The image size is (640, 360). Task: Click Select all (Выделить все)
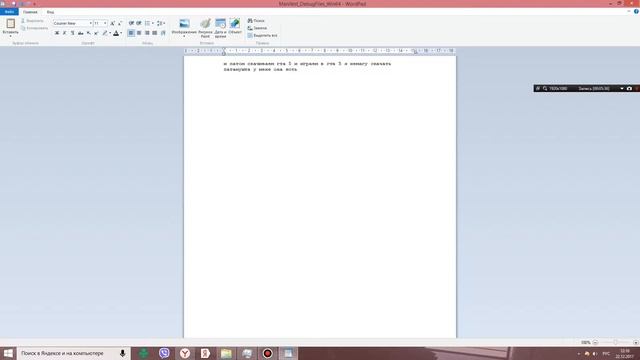tap(262, 36)
